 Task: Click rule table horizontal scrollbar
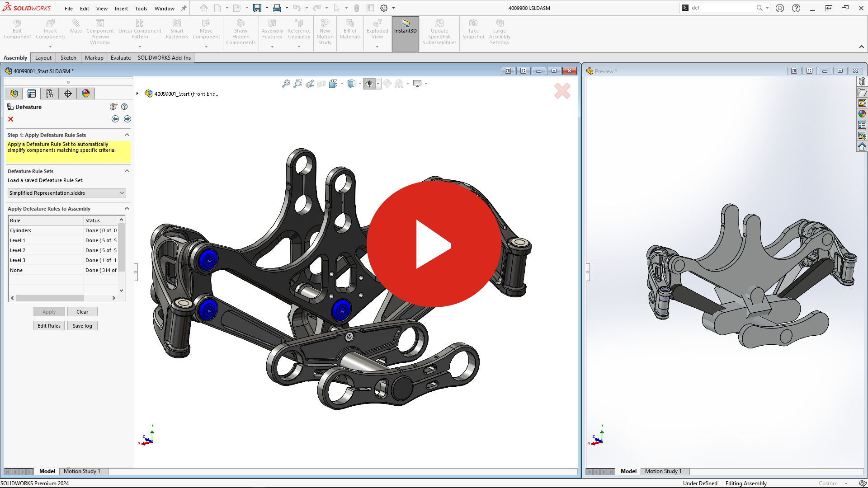(63, 298)
